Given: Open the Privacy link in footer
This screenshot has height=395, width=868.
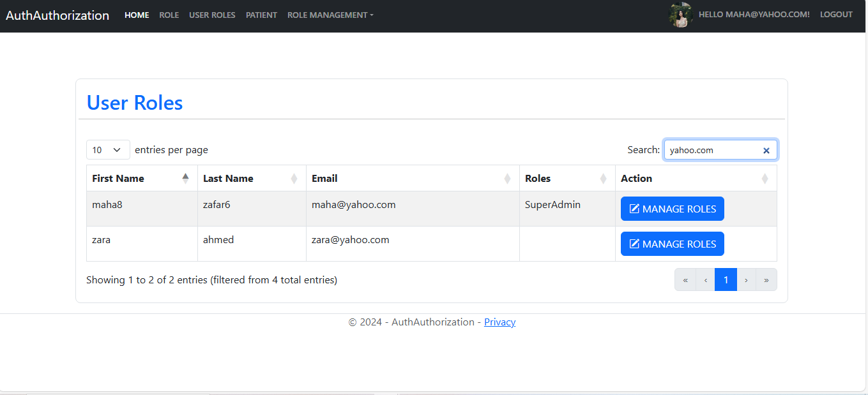Looking at the screenshot, I should pyautogui.click(x=499, y=322).
